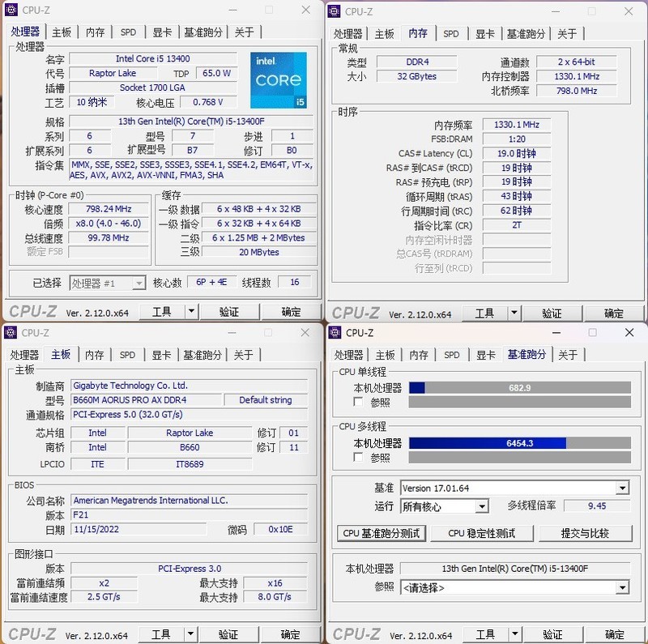Start the CPU 基准跑分测试 benchmark
This screenshot has width=648, height=644.
point(382,533)
